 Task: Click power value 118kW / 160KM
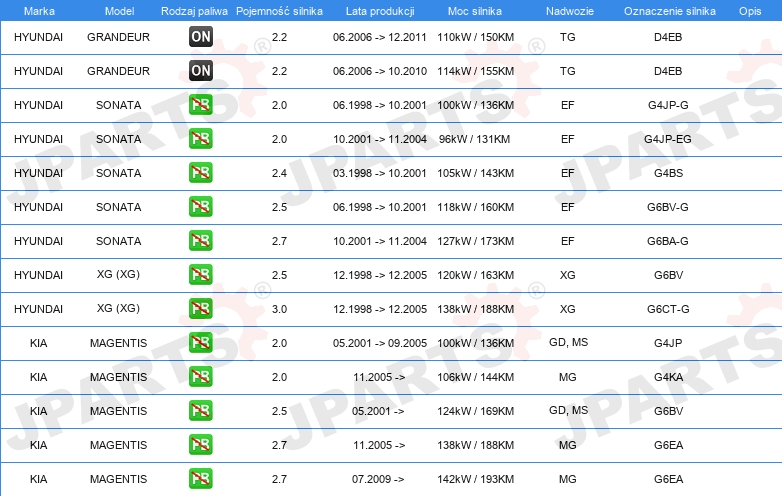point(475,207)
